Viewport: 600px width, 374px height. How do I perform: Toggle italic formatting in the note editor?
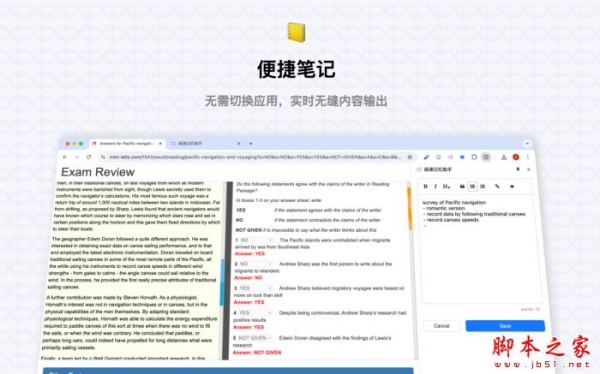pos(435,186)
